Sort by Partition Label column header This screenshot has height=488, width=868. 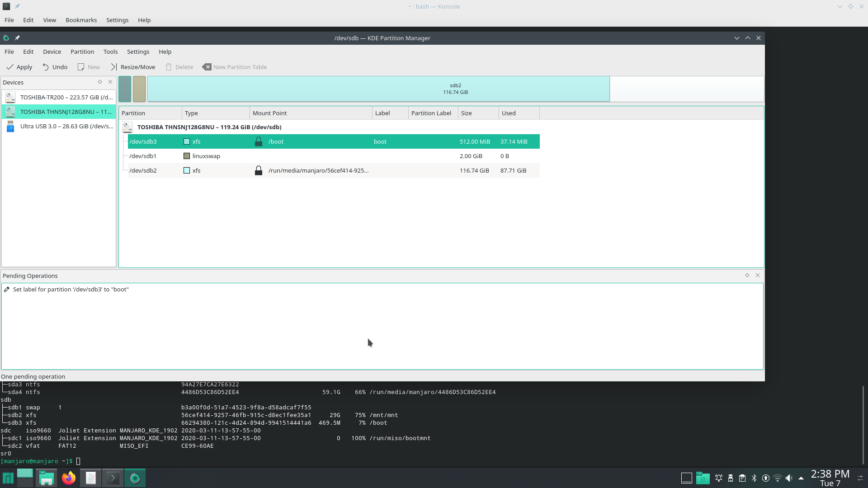(x=433, y=113)
